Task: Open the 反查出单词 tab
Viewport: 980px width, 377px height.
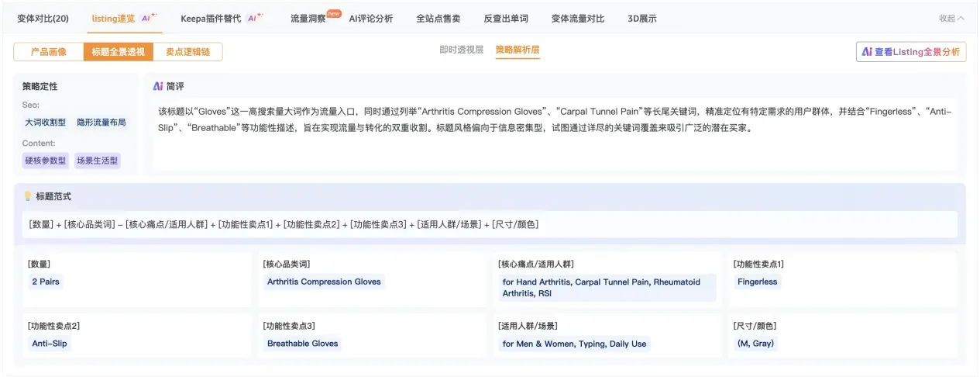Action: coord(505,19)
